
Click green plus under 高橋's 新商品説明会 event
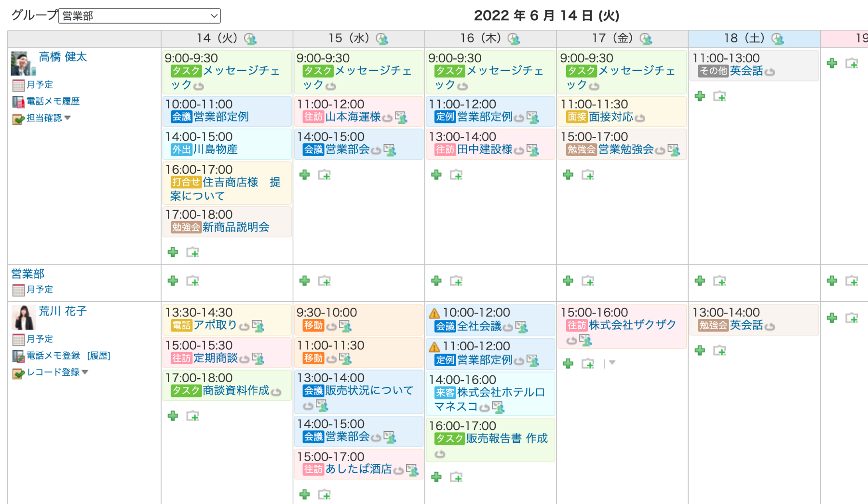coord(173,252)
